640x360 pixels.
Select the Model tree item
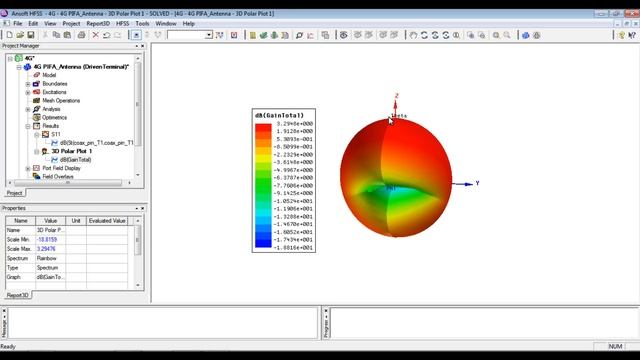(49, 75)
